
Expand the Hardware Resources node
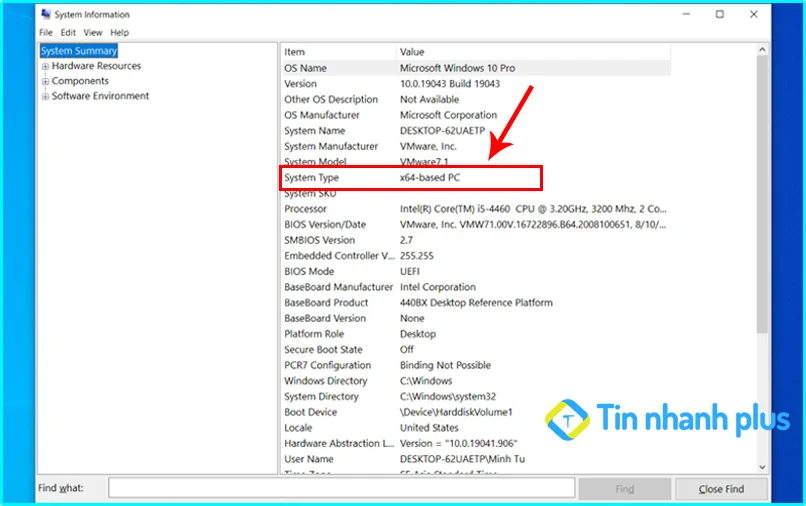(45, 66)
